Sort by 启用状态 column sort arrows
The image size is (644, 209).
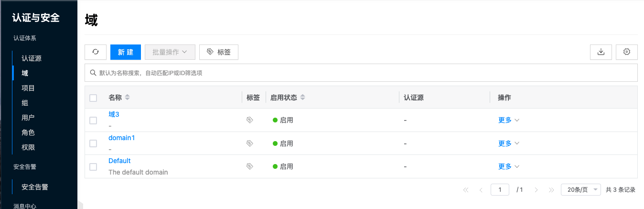pyautogui.click(x=302, y=98)
